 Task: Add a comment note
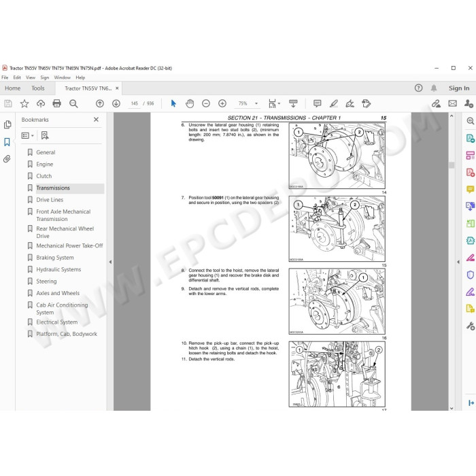tap(318, 104)
